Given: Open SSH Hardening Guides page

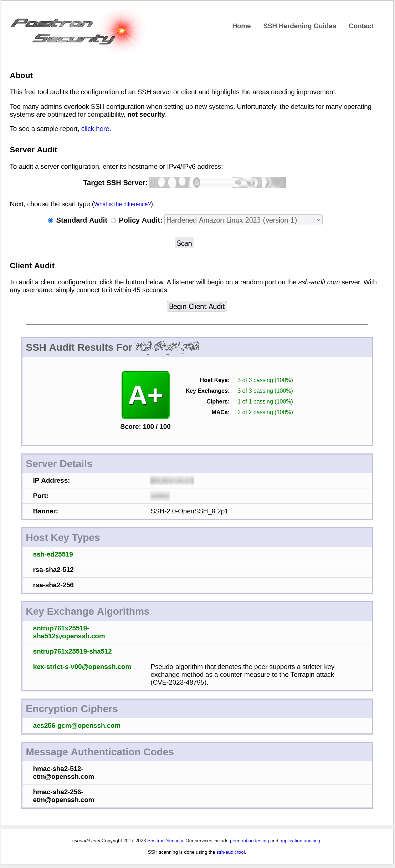Looking at the screenshot, I should point(299,26).
